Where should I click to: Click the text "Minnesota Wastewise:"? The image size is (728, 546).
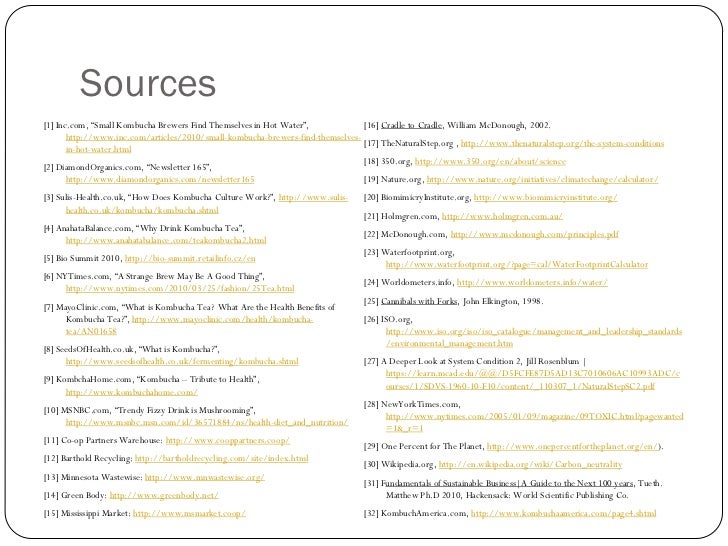click(x=102, y=477)
